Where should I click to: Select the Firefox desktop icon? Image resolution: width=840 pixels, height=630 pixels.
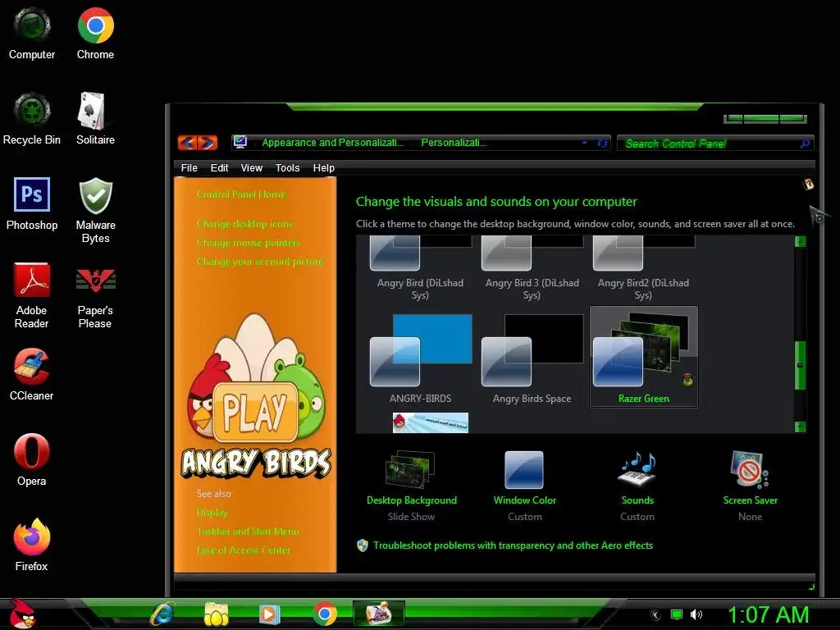point(32,545)
